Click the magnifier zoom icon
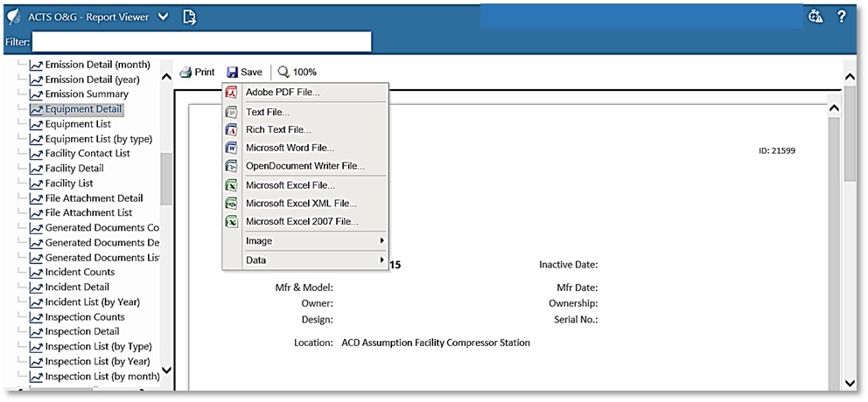The image size is (868, 402). 283,72
